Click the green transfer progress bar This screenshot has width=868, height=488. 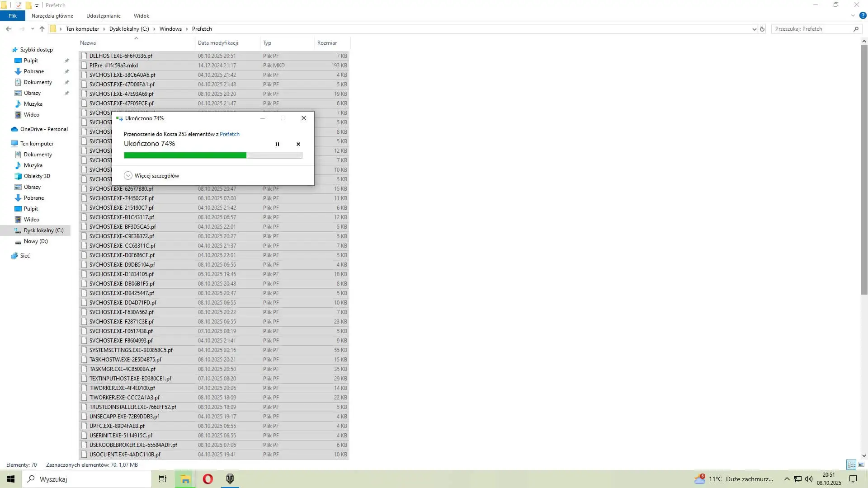point(185,155)
